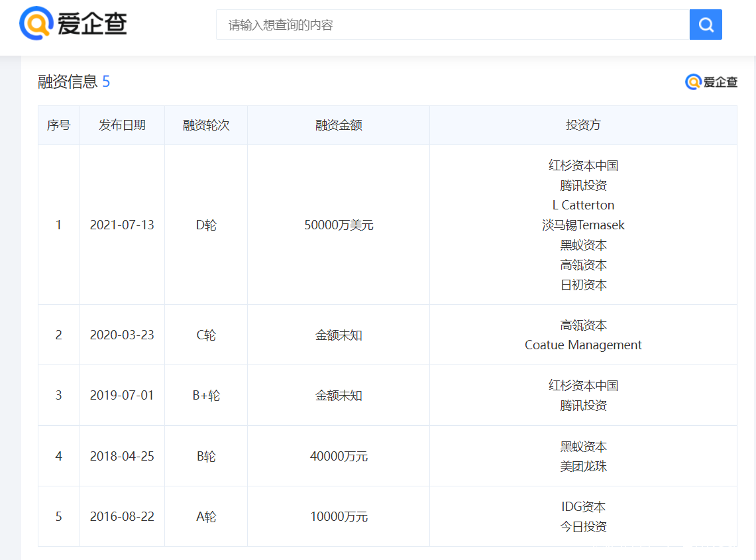Open investor 高瓴资本 in C轮 row
The height and width of the screenshot is (560, 756).
click(583, 325)
